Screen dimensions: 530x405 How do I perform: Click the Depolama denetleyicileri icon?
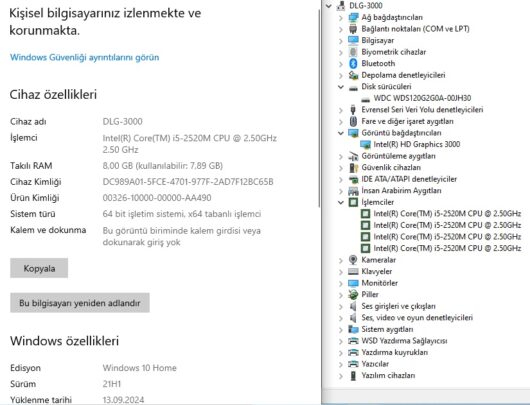tap(353, 75)
